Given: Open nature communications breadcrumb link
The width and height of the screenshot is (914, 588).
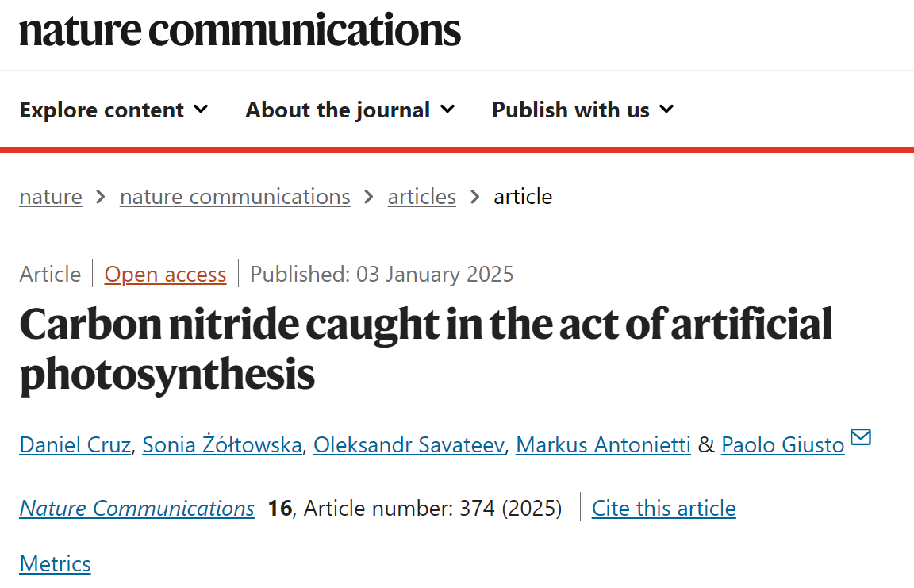Looking at the screenshot, I should (x=235, y=197).
